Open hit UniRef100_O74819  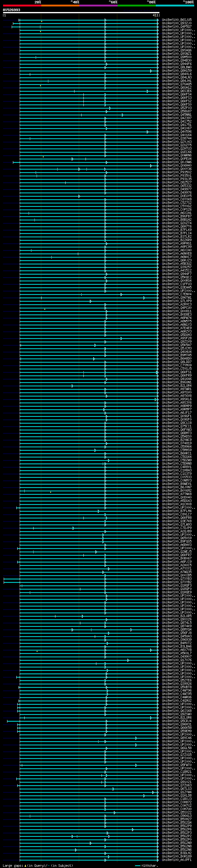[177, 443]
